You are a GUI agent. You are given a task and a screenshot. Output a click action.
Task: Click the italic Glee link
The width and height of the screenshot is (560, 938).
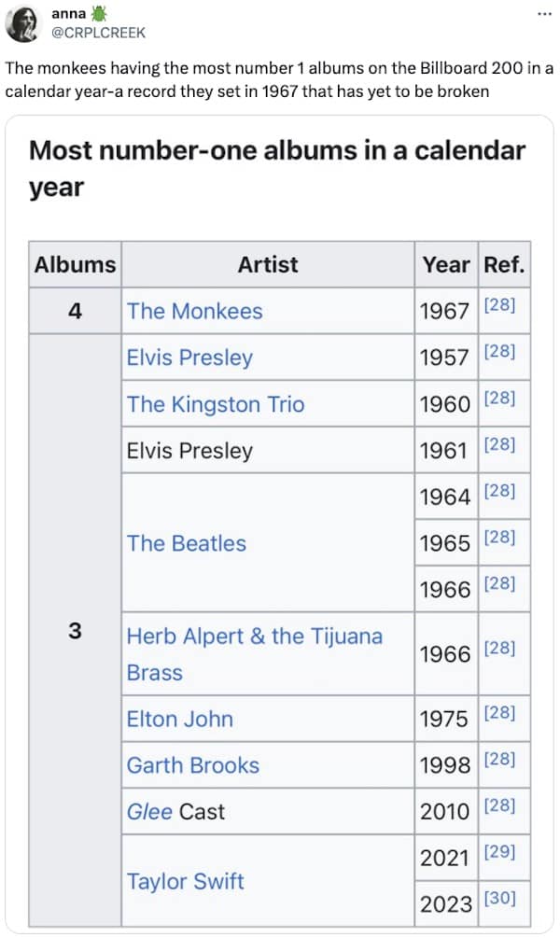pos(149,812)
